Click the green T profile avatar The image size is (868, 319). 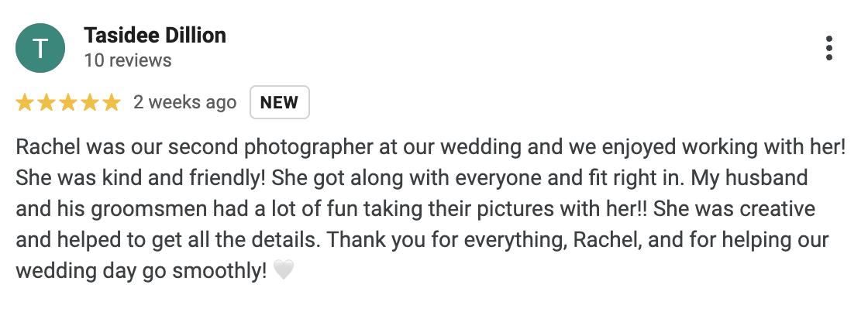(x=40, y=48)
